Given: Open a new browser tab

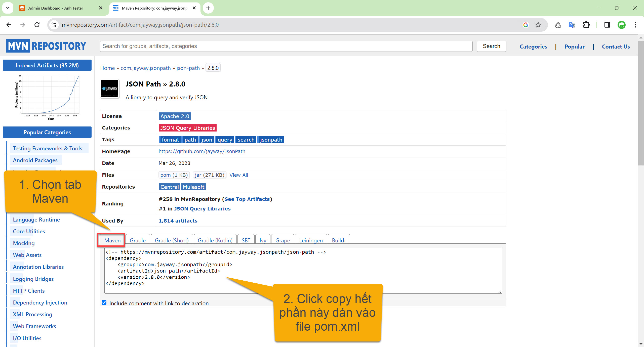Looking at the screenshot, I should click(208, 8).
